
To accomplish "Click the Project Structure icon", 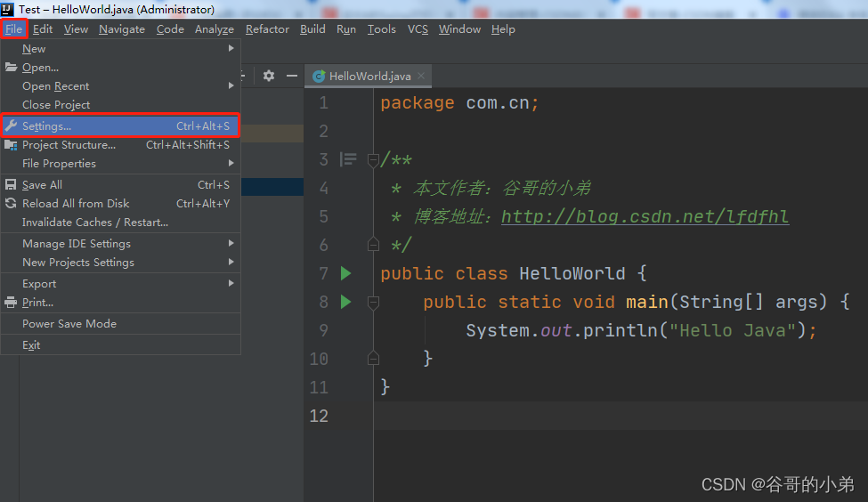I will [x=11, y=145].
